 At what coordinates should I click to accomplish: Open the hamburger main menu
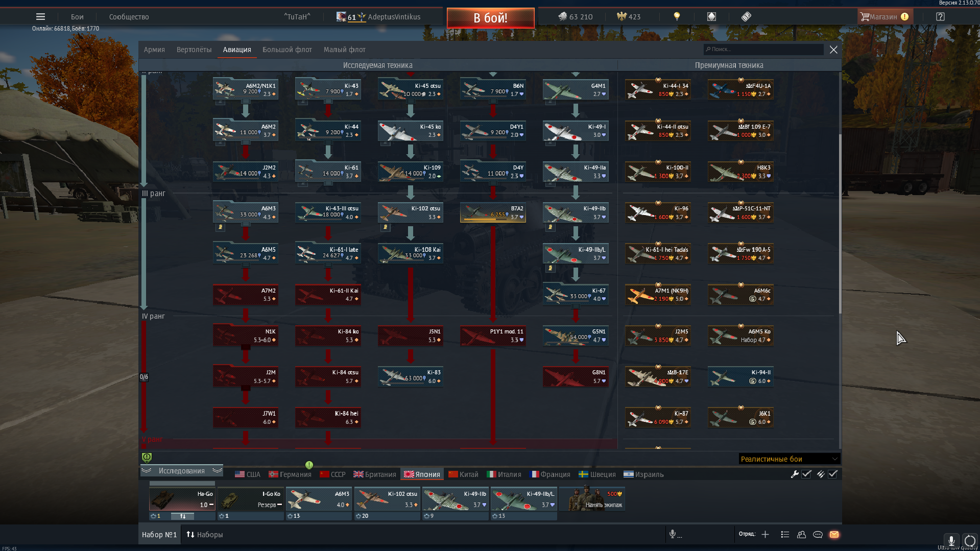pyautogui.click(x=41, y=17)
